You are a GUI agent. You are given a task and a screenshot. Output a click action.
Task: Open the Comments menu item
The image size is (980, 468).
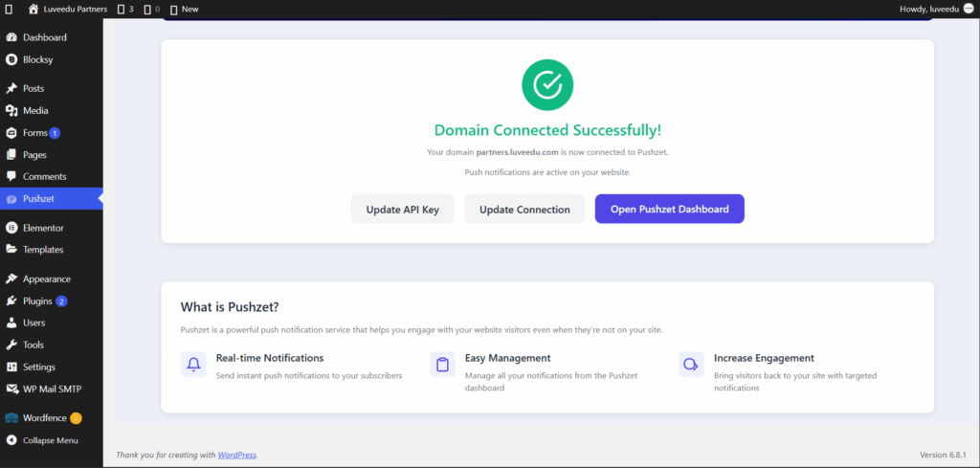[x=52, y=177]
